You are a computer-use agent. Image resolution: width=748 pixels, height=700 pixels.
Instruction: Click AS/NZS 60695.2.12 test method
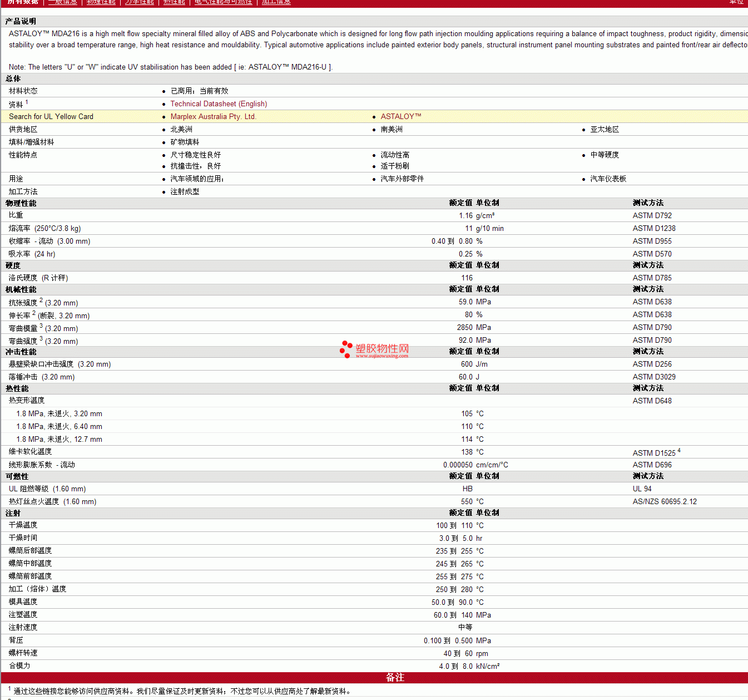(x=665, y=502)
